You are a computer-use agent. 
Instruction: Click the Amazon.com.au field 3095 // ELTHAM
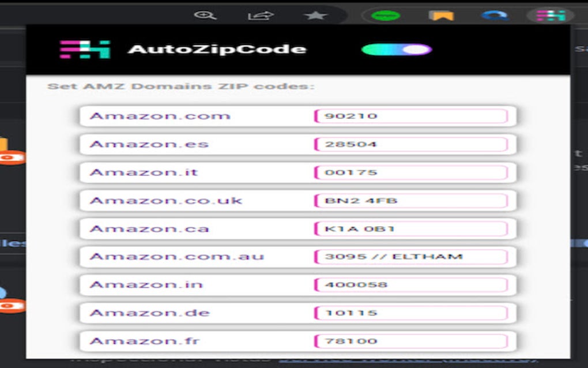tap(411, 257)
